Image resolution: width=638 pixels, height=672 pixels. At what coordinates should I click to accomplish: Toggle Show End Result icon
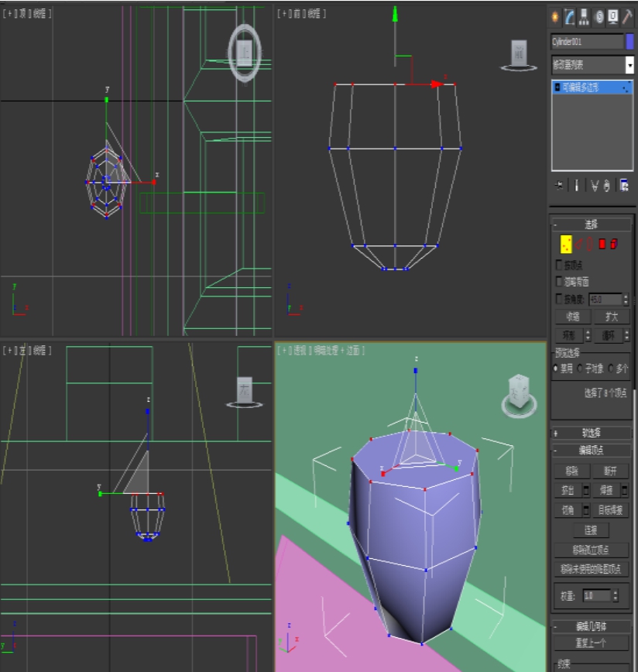[x=577, y=185]
